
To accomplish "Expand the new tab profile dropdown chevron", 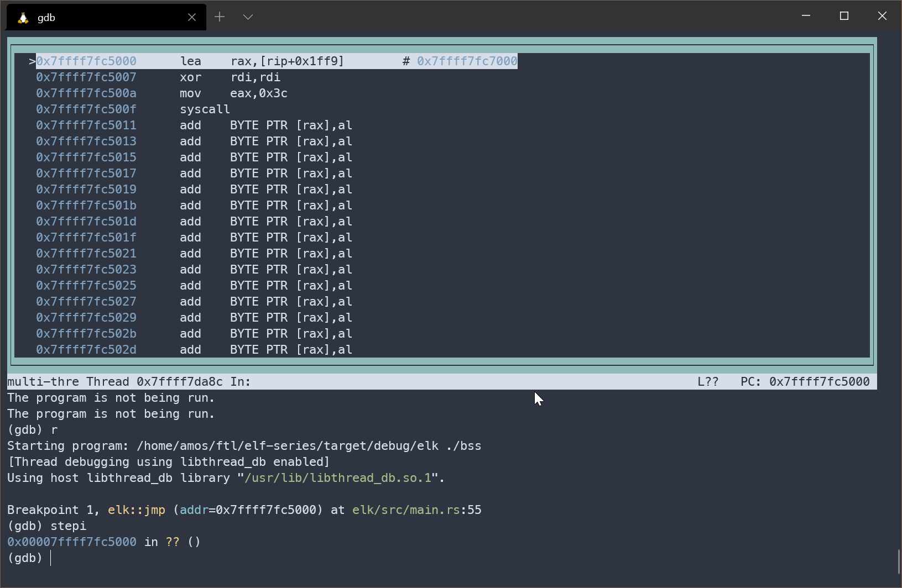I will [x=248, y=17].
